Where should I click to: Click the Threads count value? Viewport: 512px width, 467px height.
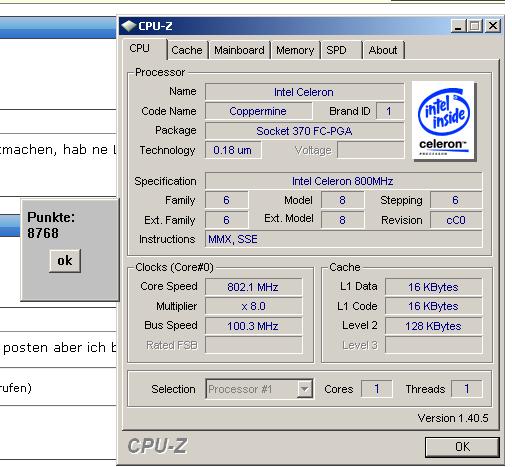467,389
